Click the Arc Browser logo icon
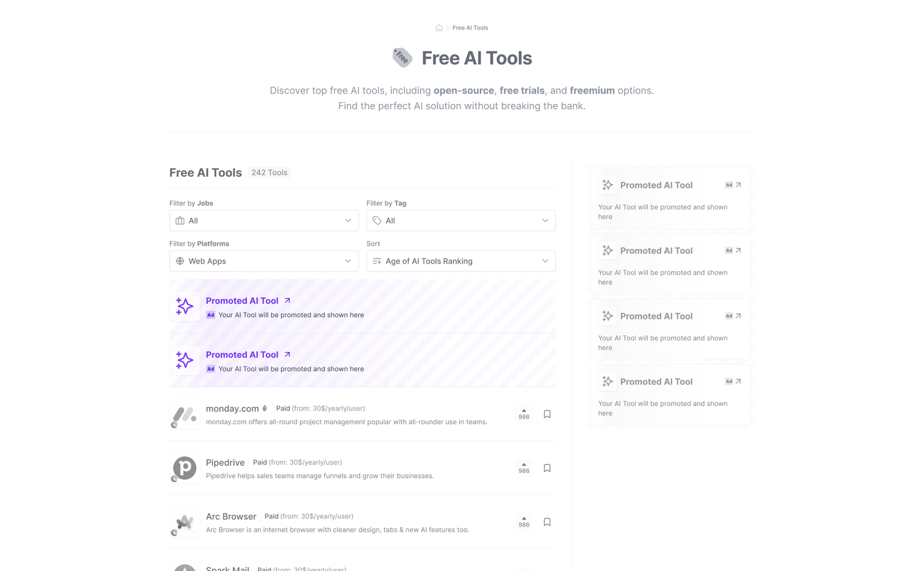 (185, 522)
